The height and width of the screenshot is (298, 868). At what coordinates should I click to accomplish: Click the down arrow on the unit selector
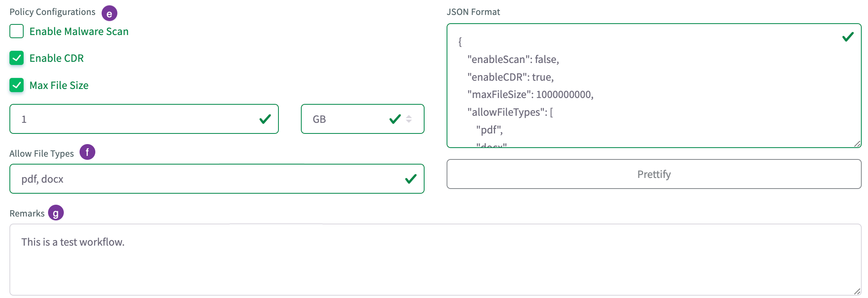(408, 121)
